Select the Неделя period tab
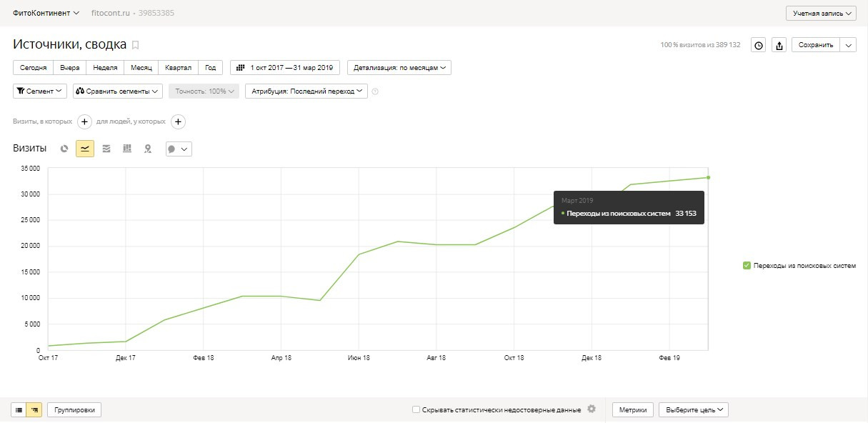Viewport: 868px width, 423px height. pos(105,68)
